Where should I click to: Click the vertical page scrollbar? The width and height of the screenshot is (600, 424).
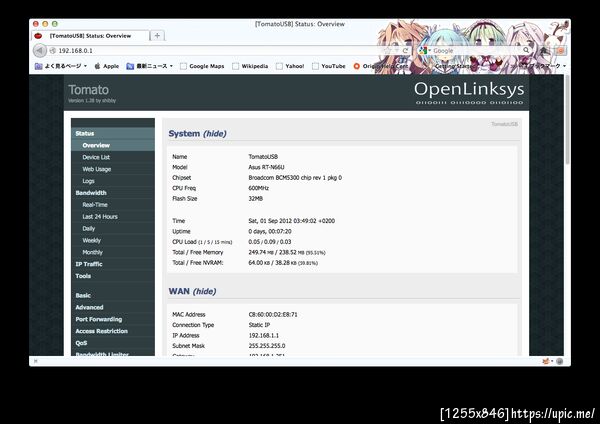567,121
